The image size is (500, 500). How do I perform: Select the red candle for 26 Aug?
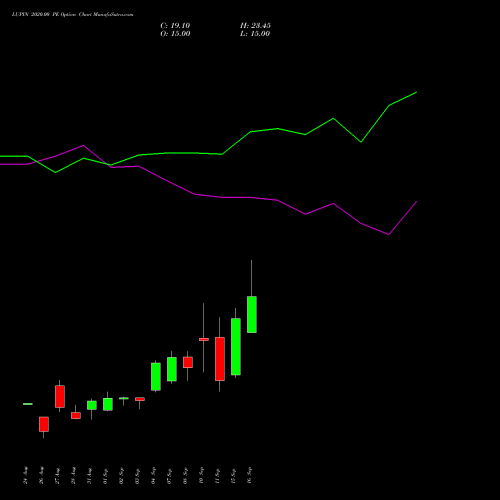tap(44, 424)
